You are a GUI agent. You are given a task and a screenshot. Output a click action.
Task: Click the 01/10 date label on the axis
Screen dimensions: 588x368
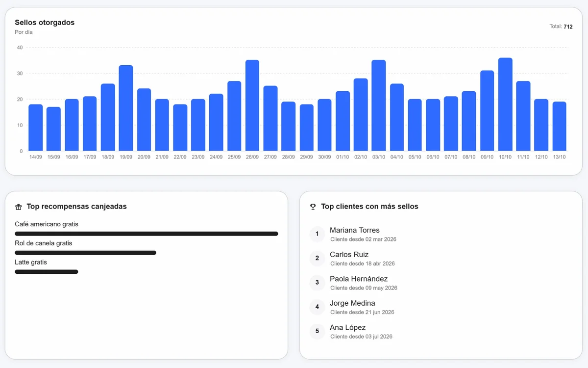[x=343, y=157]
